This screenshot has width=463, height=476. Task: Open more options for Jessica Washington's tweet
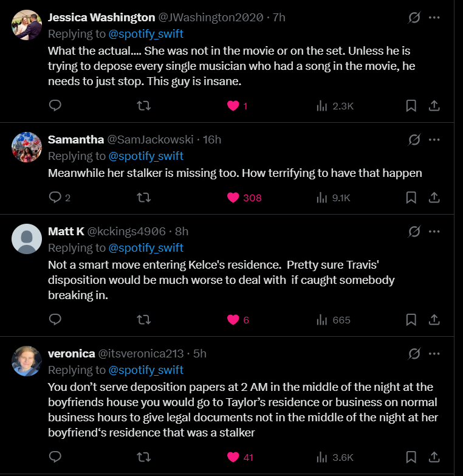tap(434, 17)
